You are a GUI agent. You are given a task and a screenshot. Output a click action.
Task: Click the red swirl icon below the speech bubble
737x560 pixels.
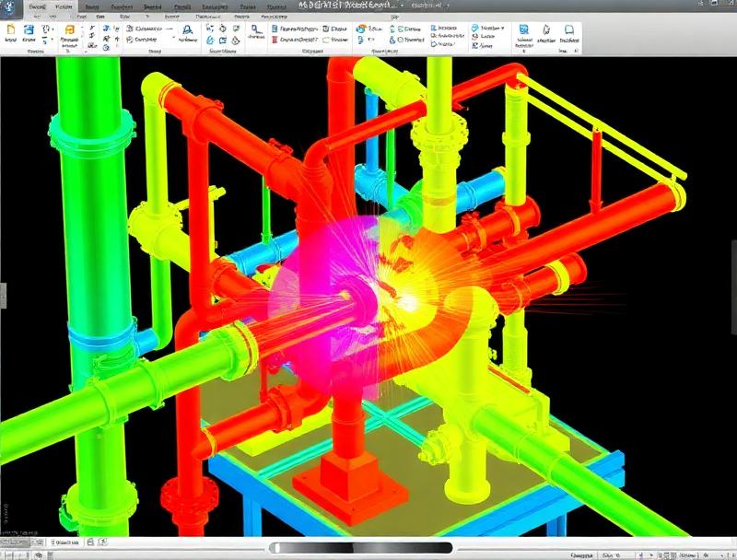[475, 36]
